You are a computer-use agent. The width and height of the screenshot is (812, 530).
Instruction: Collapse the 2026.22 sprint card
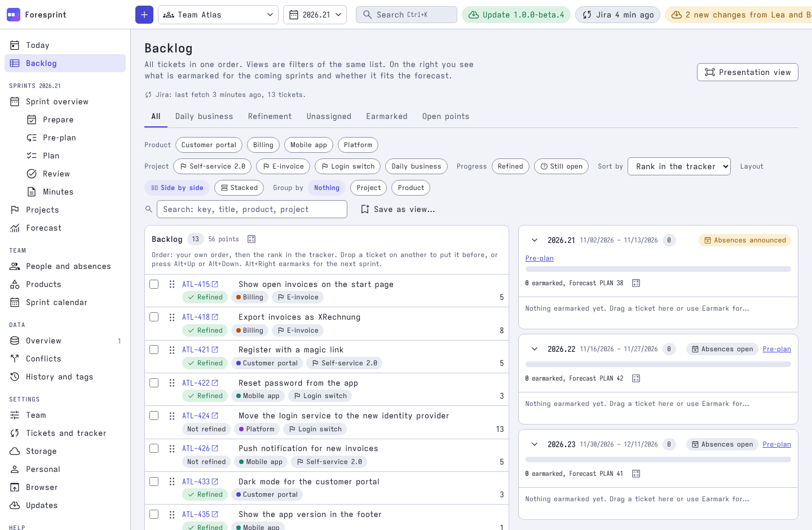click(535, 349)
